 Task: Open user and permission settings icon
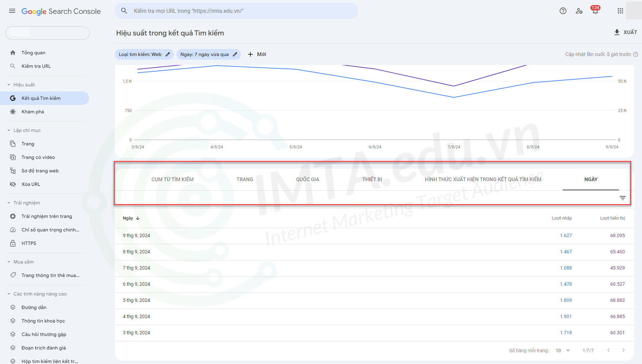tap(579, 11)
